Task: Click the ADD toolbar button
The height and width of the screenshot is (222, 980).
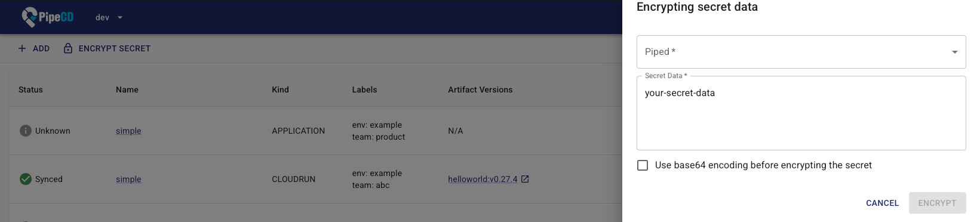Action: click(x=34, y=48)
